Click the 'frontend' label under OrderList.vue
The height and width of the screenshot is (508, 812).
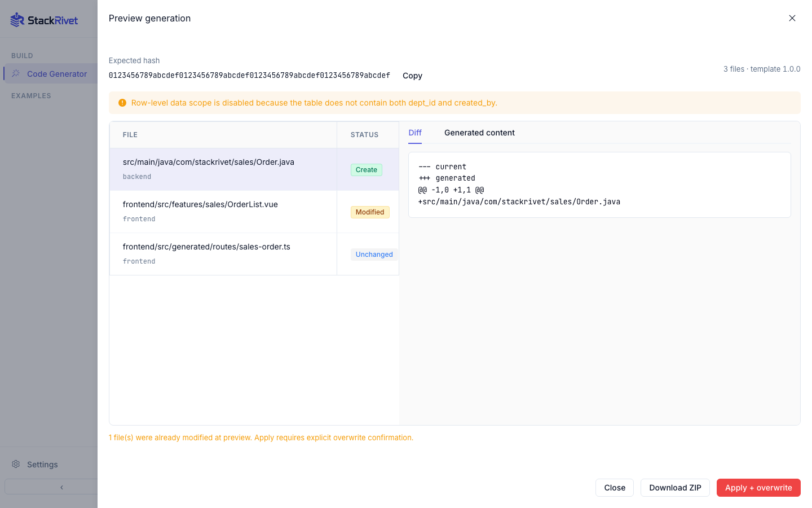tap(139, 219)
